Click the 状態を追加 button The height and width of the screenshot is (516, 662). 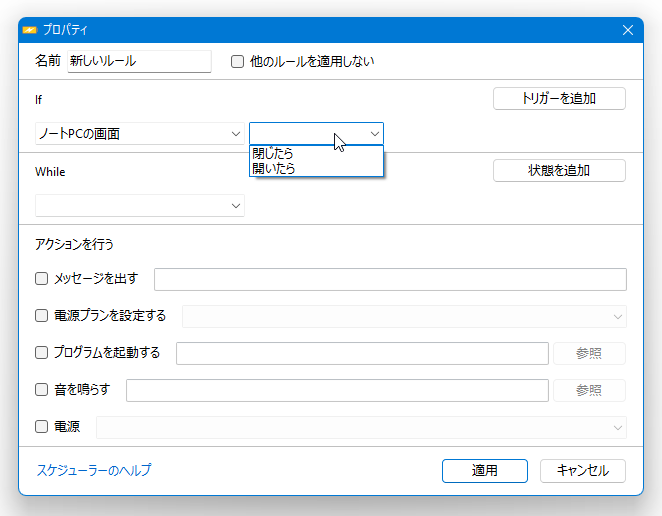click(559, 171)
